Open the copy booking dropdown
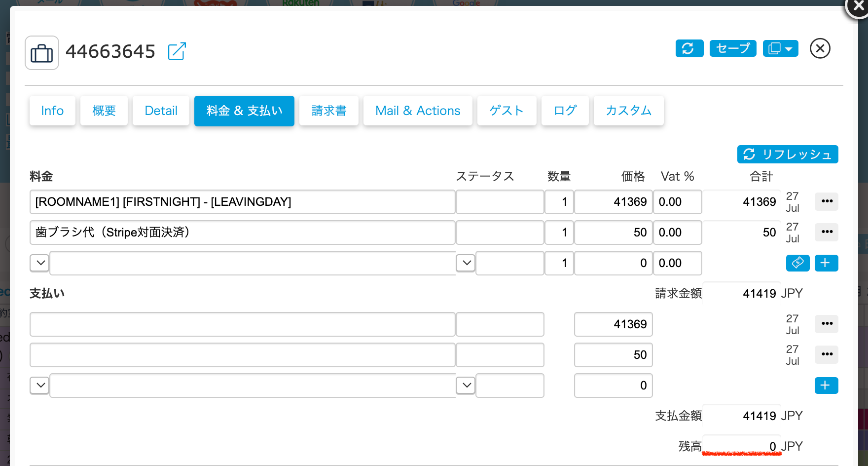The height and width of the screenshot is (466, 868). (x=780, y=48)
